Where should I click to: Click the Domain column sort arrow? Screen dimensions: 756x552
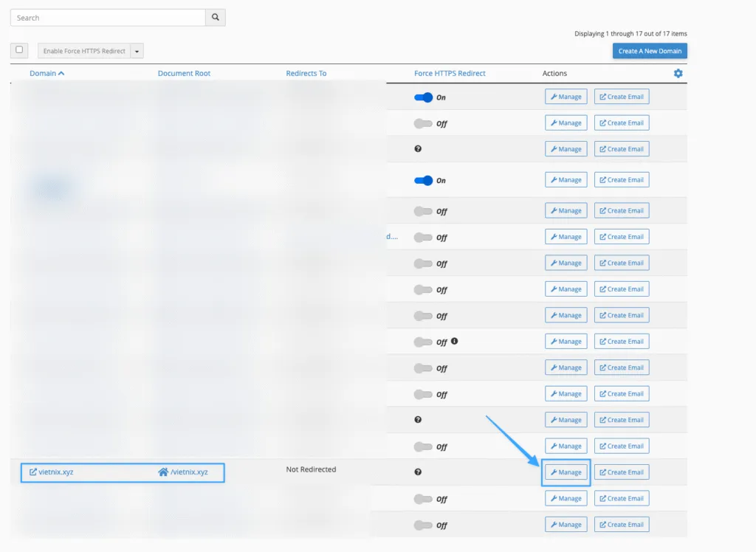[x=61, y=73]
